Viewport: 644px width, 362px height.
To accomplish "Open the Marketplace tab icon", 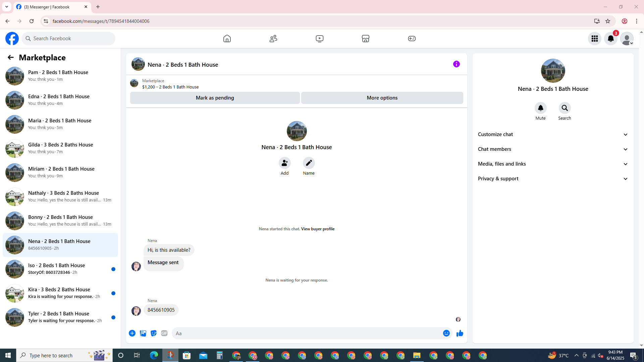I will point(366,39).
